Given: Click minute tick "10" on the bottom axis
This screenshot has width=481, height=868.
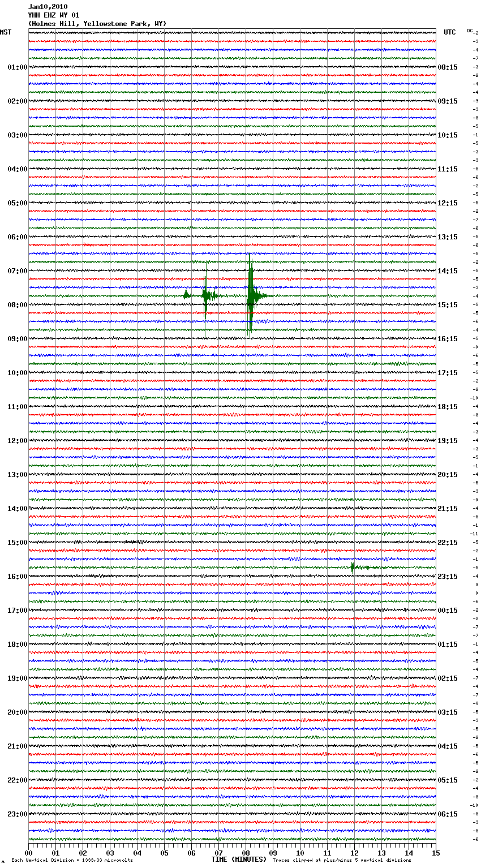Looking at the screenshot, I should [300, 853].
